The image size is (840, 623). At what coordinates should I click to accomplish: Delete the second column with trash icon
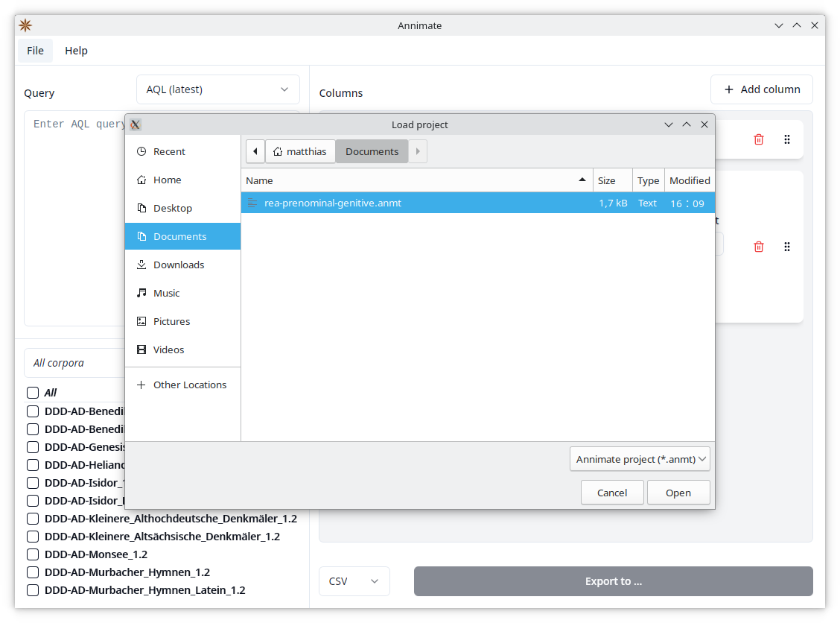click(x=759, y=247)
